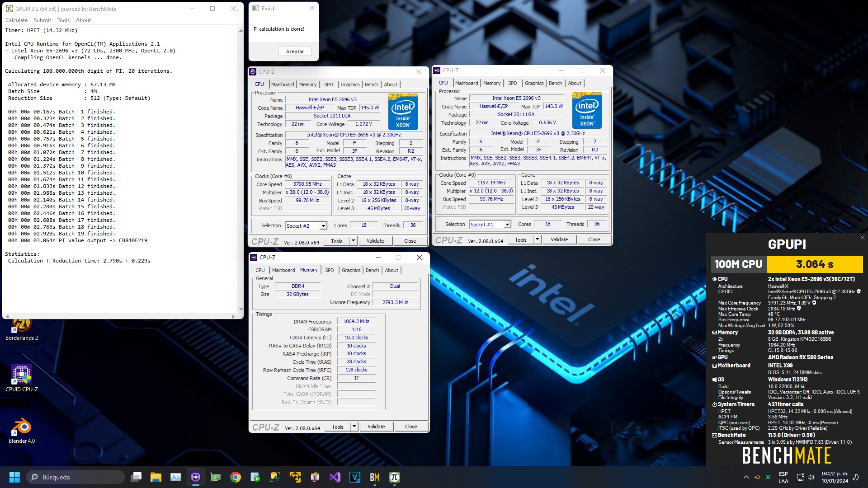
Task: Click the Uncore Frequency 2793.3 MHz value
Action: tap(395, 302)
